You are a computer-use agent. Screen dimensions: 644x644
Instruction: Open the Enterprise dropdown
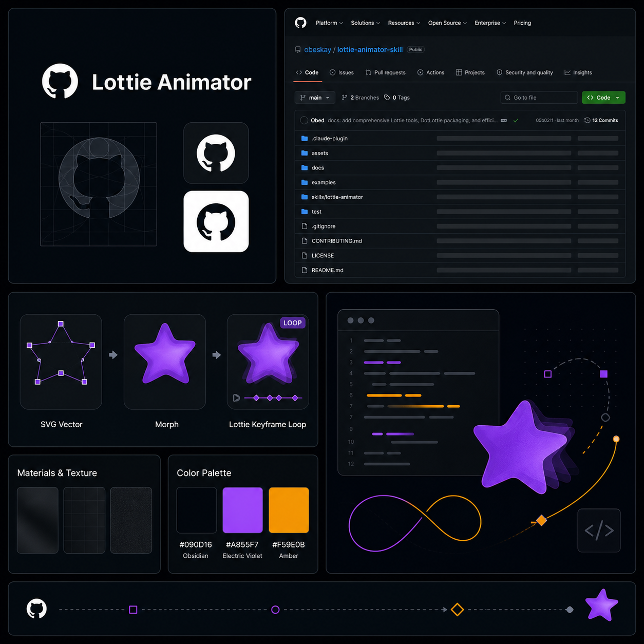click(x=490, y=23)
